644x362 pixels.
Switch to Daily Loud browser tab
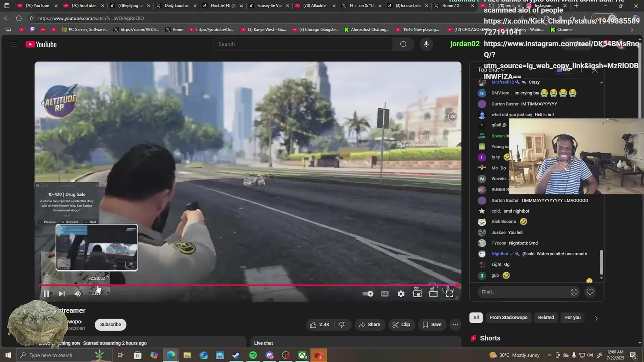coord(173,6)
